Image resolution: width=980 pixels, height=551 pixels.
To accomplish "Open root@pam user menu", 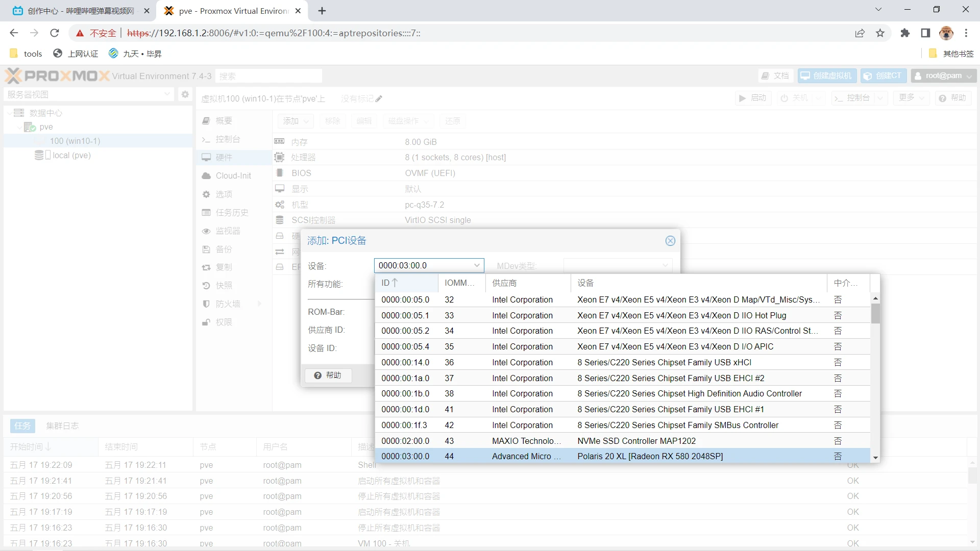I will (x=944, y=76).
